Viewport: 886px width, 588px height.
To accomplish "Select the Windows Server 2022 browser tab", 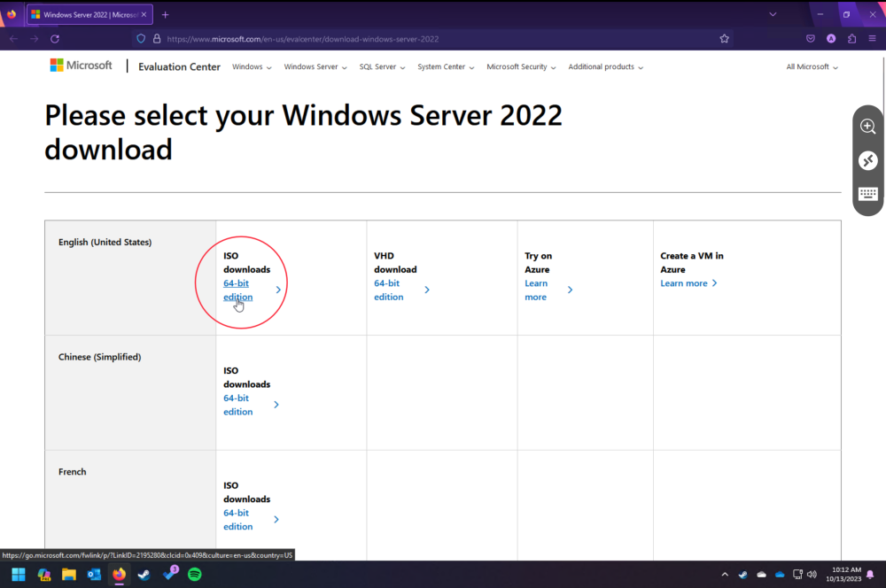I will [x=87, y=14].
